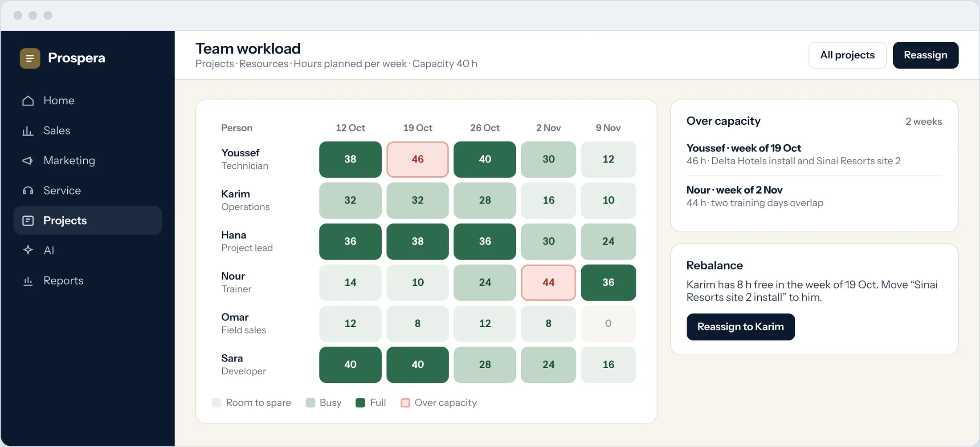This screenshot has height=447, width=980.
Task: Select Nour's over-capacity 44 cell
Action: pyautogui.click(x=548, y=283)
